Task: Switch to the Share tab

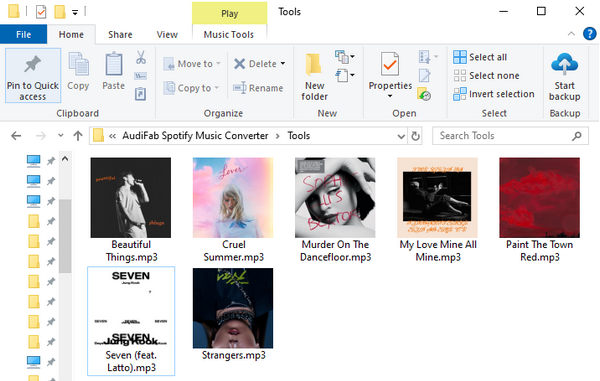Action: point(120,34)
